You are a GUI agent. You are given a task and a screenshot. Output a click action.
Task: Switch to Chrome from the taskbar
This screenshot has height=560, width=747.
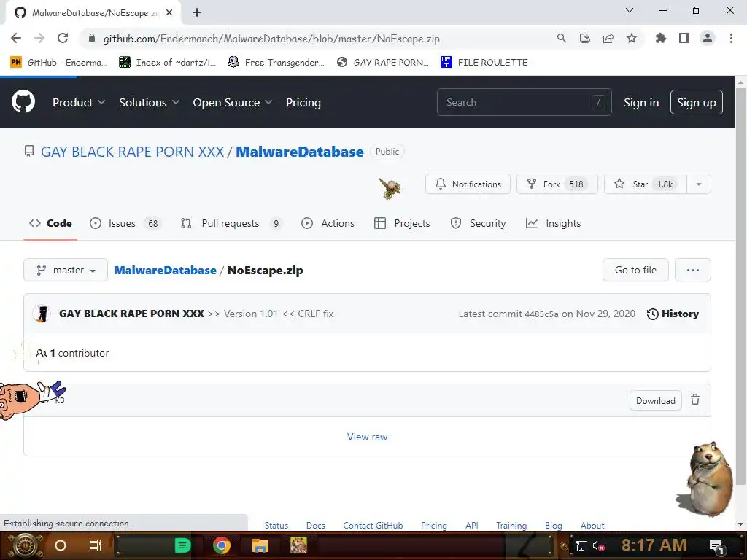click(x=221, y=545)
